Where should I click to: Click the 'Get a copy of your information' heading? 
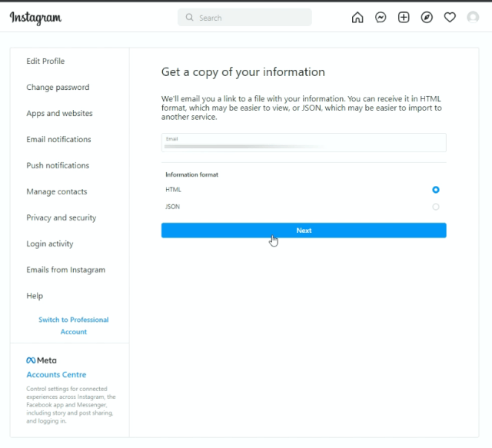[x=243, y=72]
